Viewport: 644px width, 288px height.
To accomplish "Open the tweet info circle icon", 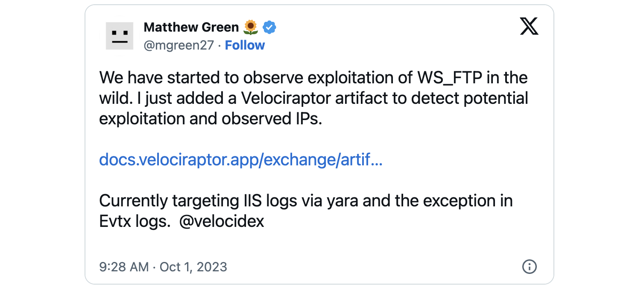I will (x=529, y=267).
